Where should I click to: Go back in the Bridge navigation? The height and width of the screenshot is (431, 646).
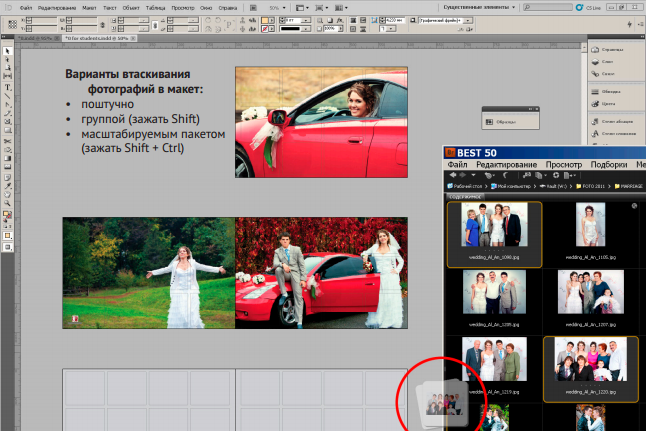click(453, 175)
